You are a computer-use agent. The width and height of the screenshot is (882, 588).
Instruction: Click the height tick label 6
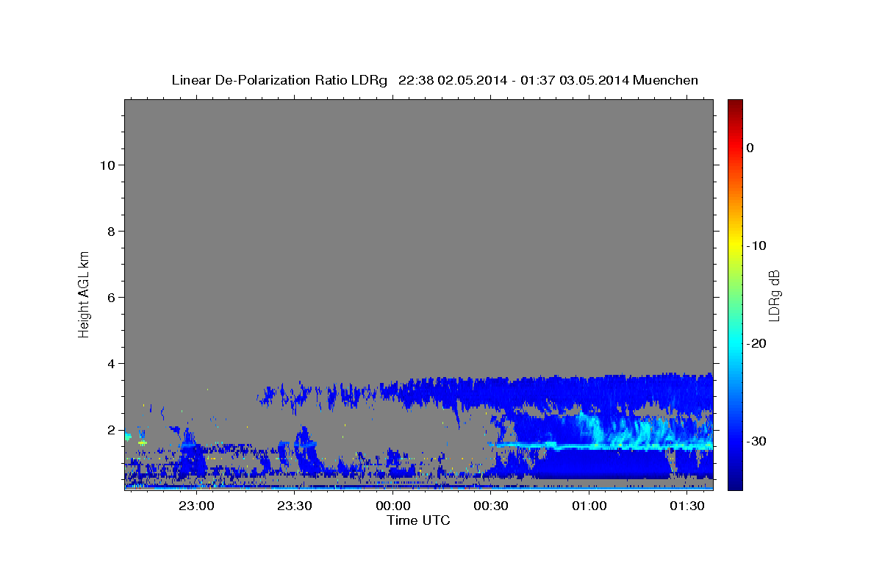coord(111,298)
